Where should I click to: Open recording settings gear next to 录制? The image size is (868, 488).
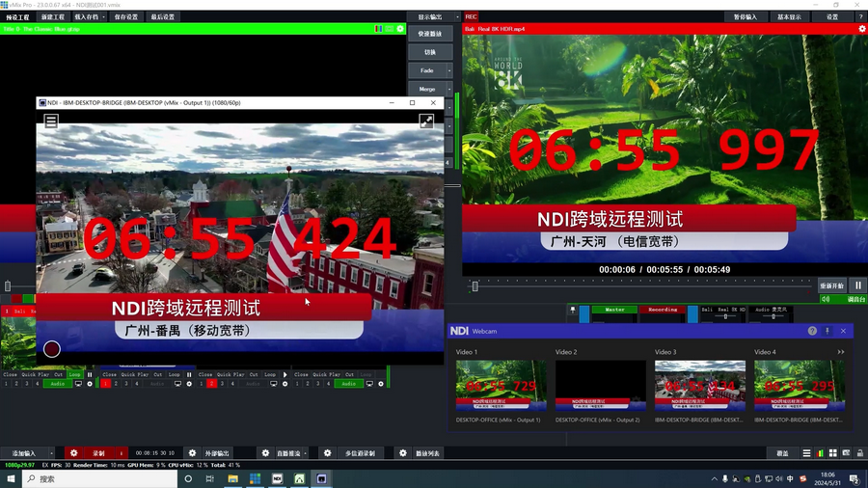click(x=73, y=452)
